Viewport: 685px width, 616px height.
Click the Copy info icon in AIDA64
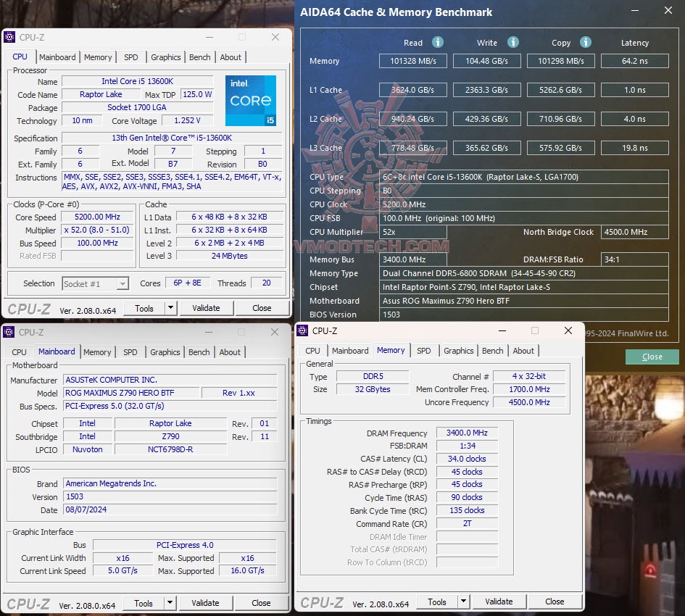[586, 42]
